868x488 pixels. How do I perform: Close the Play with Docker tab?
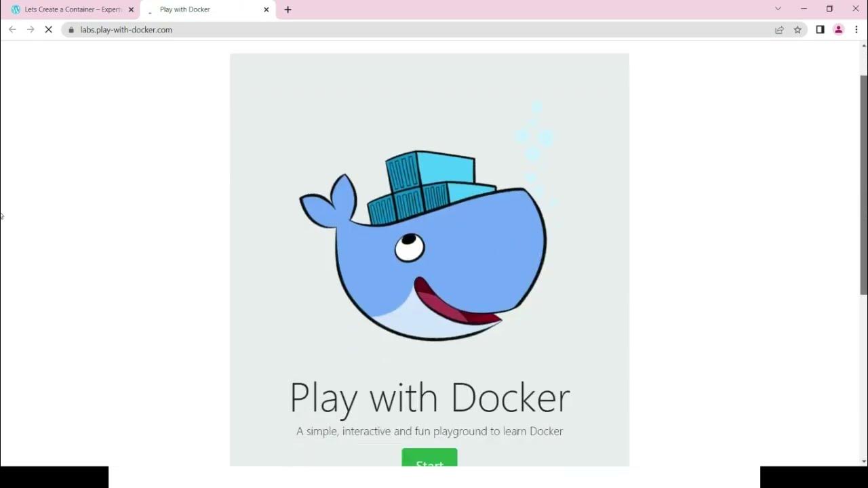[x=266, y=9]
